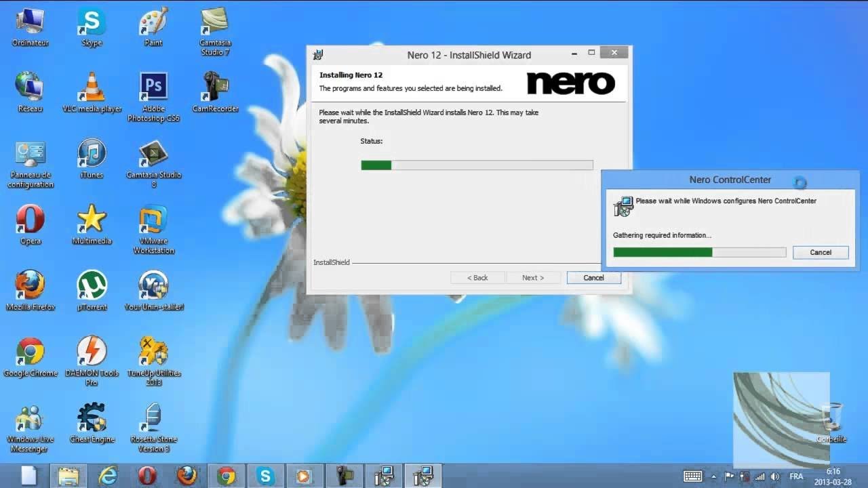868x488 pixels.
Task: Open the clock showing 6:16
Action: tap(833, 476)
